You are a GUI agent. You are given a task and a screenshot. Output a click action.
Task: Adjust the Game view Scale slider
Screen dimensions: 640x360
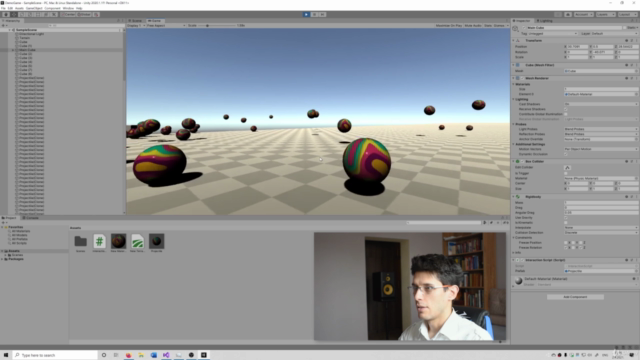pyautogui.click(x=216, y=25)
